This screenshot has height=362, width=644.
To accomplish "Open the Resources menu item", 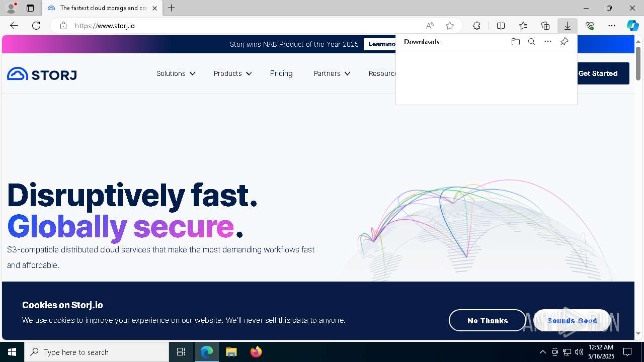I will (x=382, y=73).
